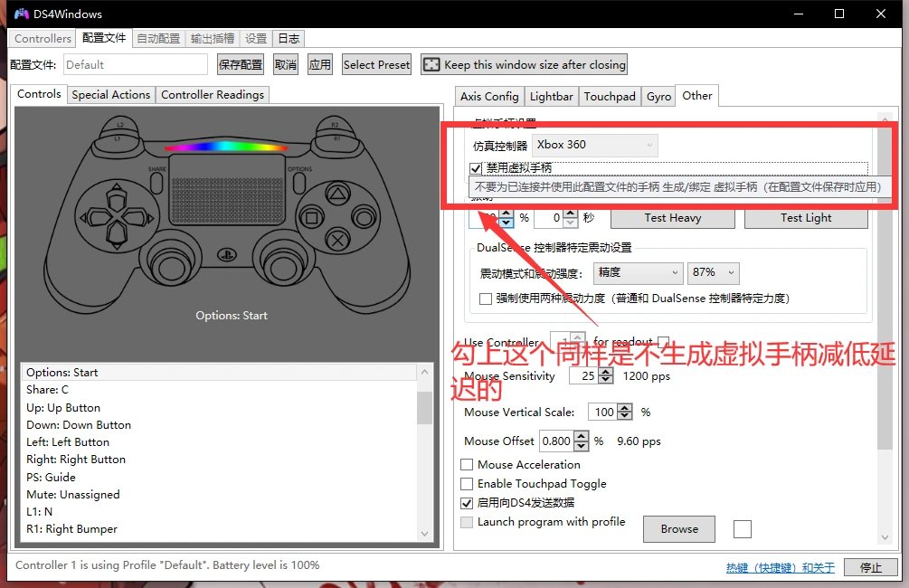This screenshot has width=909, height=588.
Task: Open the 自动配置 tab
Action: tap(158, 38)
